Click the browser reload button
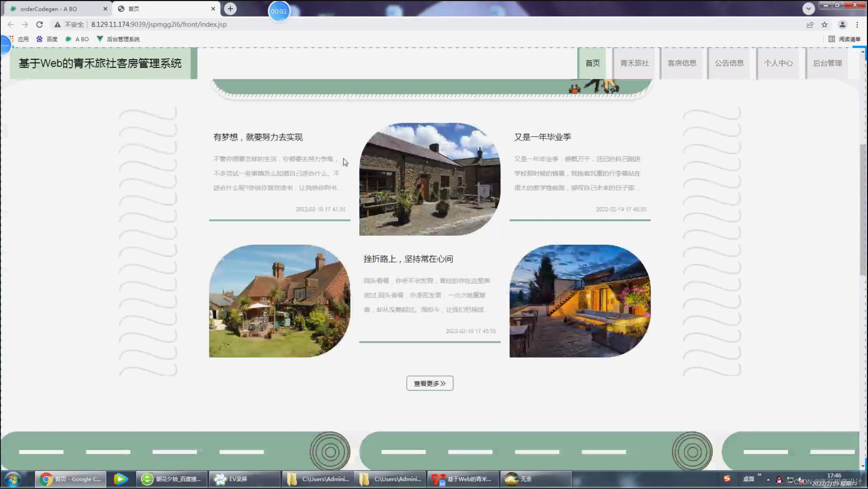868x489 pixels. [x=39, y=25]
